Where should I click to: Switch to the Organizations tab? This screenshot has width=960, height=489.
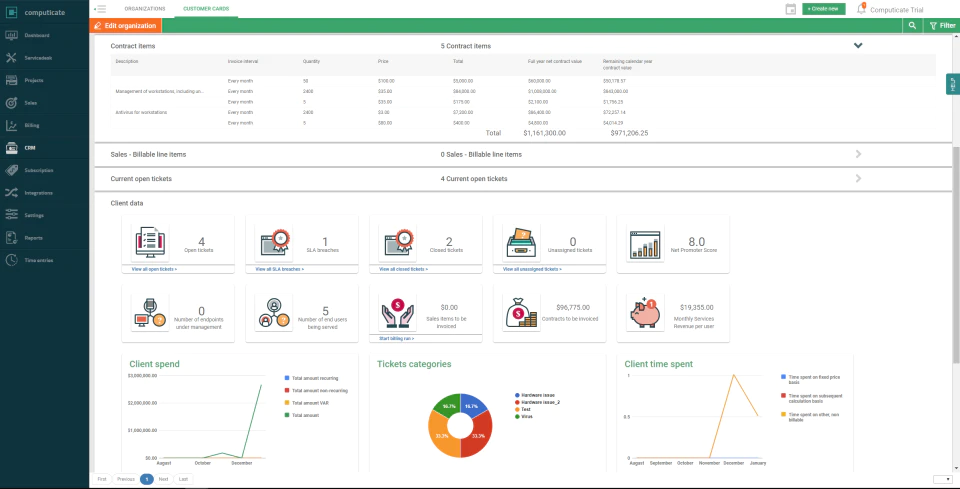pyautogui.click(x=144, y=9)
